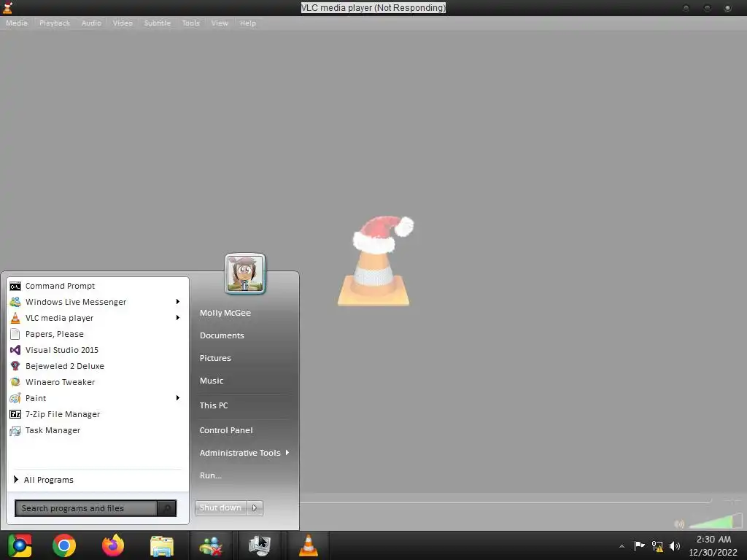
Task: Open VLC media player in Start menu list
Action: [x=98, y=318]
